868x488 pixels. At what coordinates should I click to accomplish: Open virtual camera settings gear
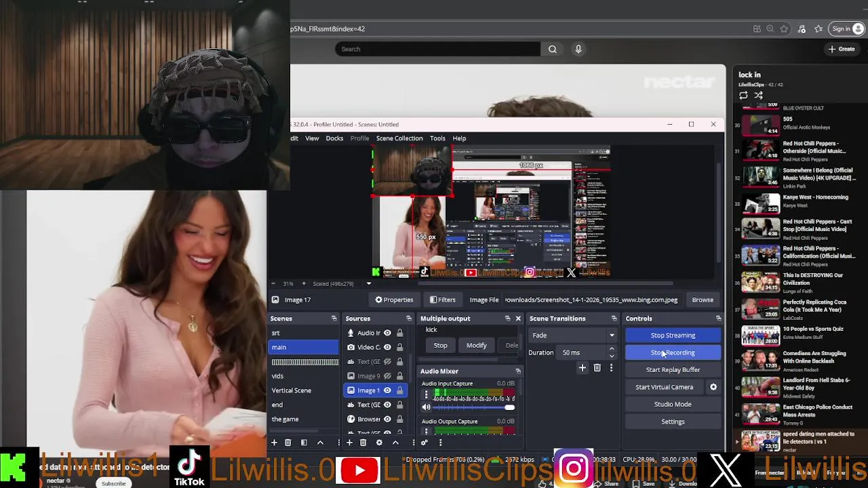click(713, 387)
